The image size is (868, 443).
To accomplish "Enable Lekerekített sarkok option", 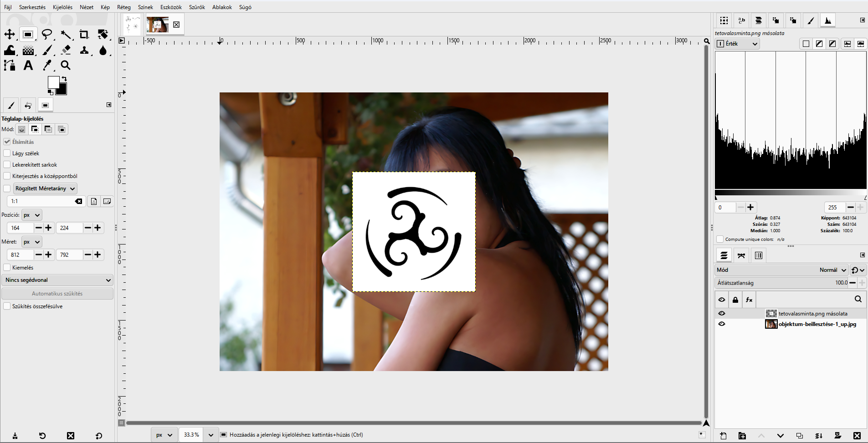I will [7, 165].
